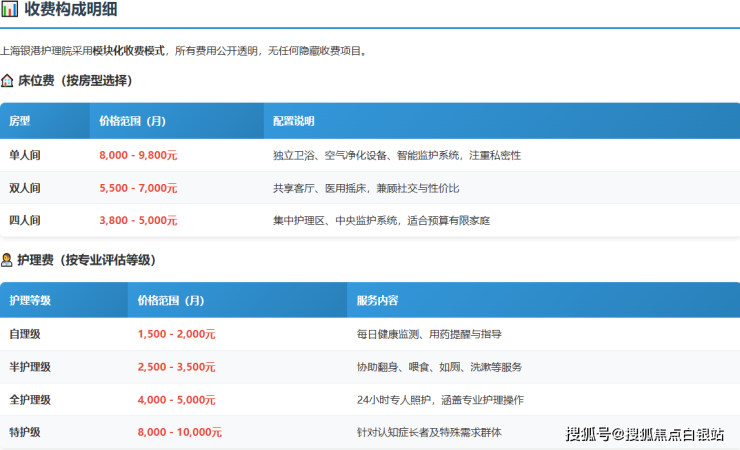Click the nurse icon next to 护理费
The image size is (740, 450).
7,260
